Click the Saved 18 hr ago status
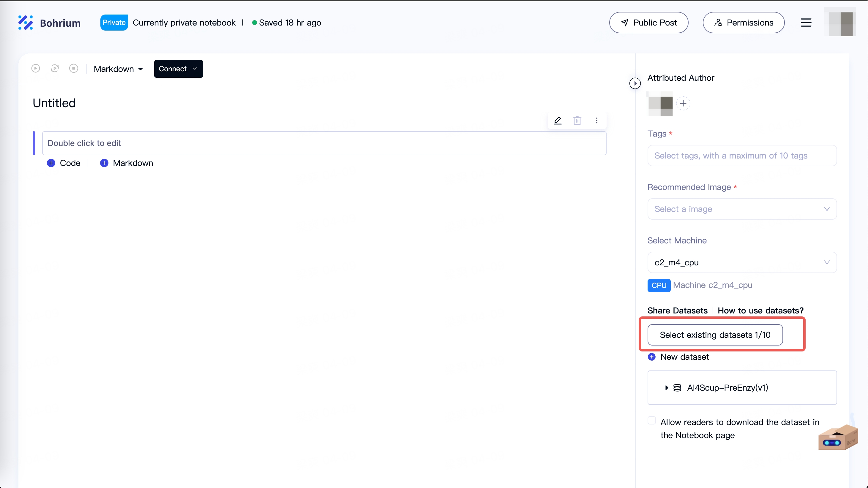The height and width of the screenshot is (488, 868). (287, 23)
